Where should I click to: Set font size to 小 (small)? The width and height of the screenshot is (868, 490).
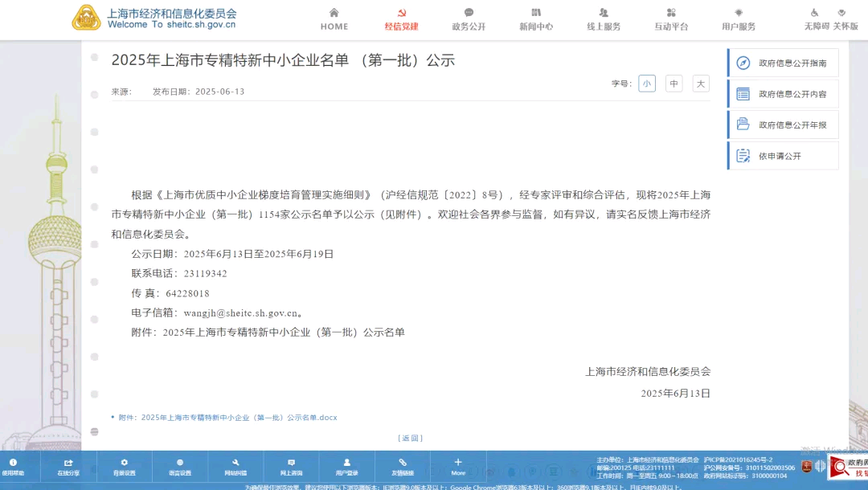[647, 84]
